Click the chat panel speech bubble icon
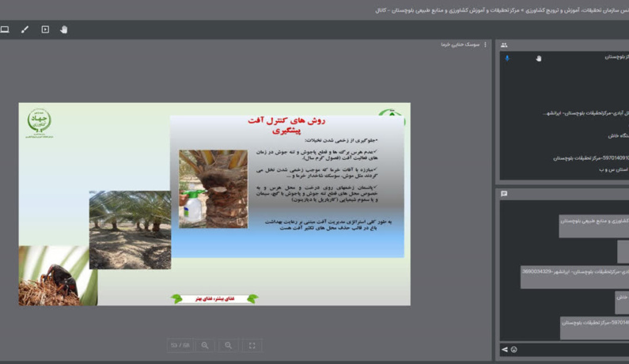Image resolution: width=629 pixels, height=364 pixels. point(504,194)
